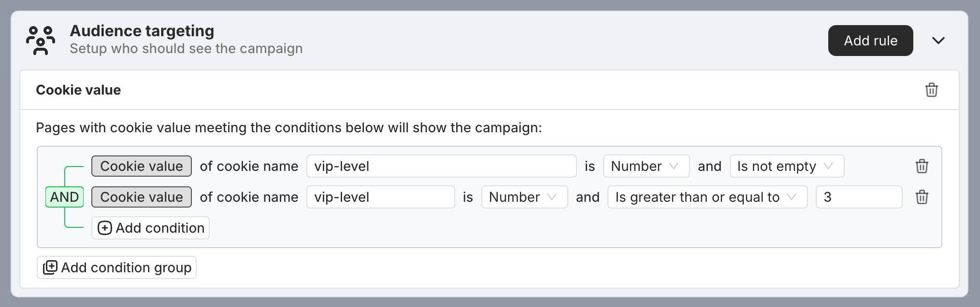980x307 pixels.
Task: Open the second Number type dropdown
Action: [x=524, y=197]
